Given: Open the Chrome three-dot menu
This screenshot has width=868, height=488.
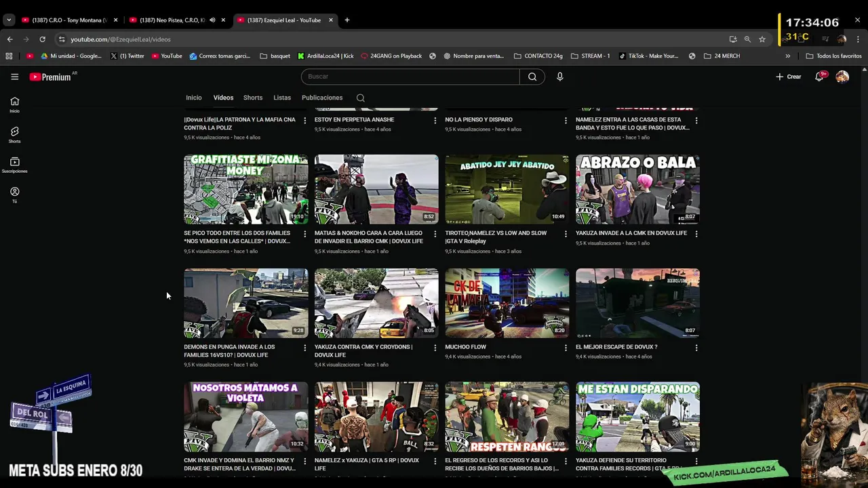Looking at the screenshot, I should [858, 39].
